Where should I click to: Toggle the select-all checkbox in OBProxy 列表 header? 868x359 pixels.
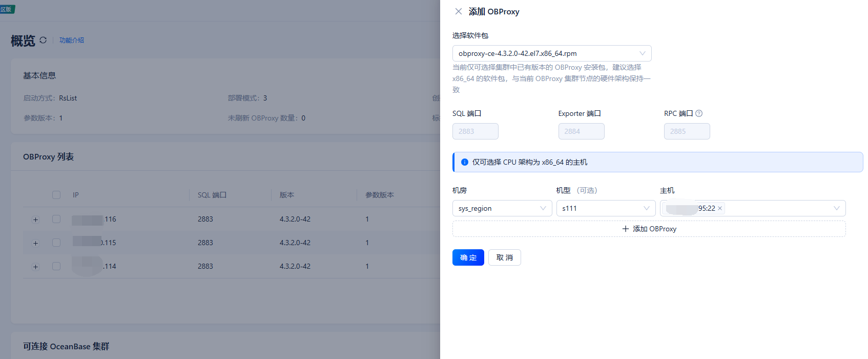pyautogui.click(x=56, y=195)
